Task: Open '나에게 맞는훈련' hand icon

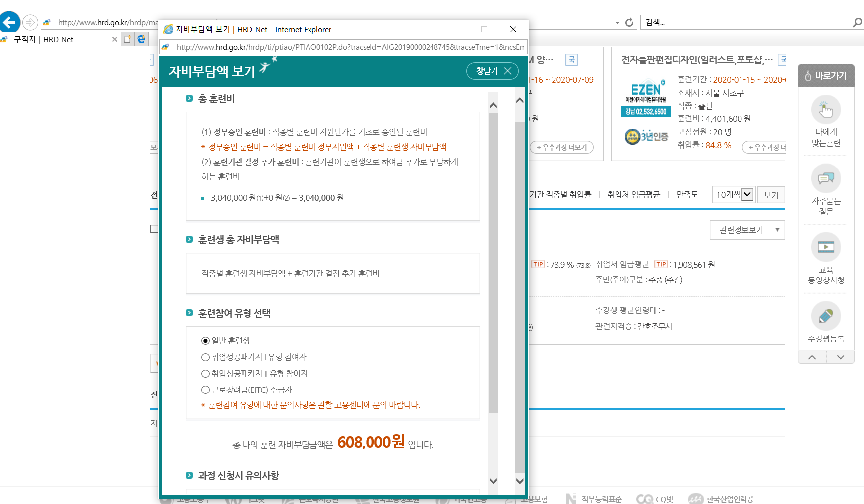Action: [x=826, y=110]
